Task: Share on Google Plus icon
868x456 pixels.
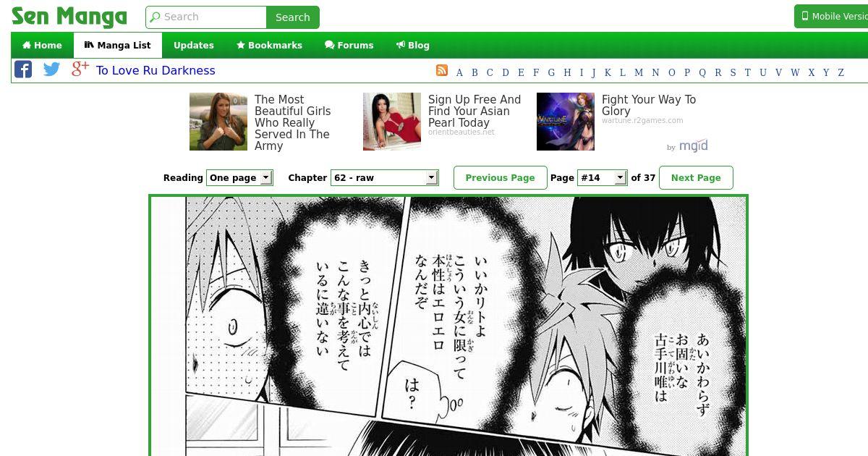Action: [x=80, y=69]
